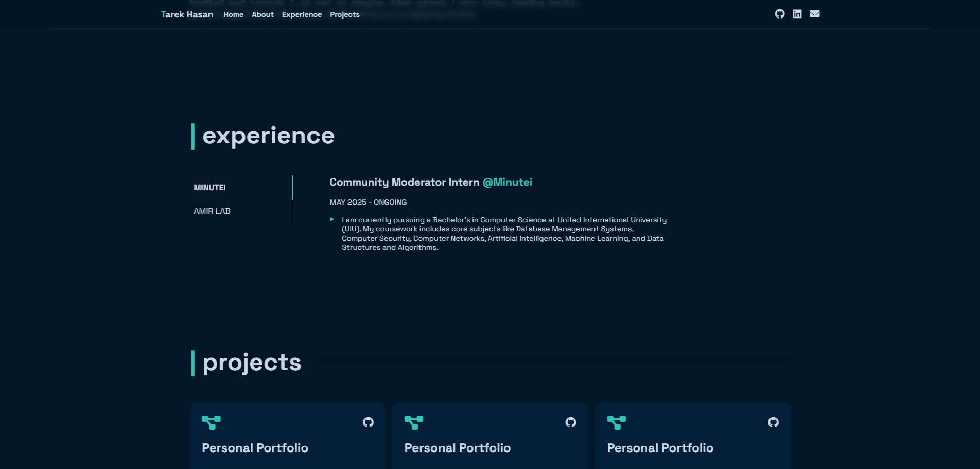Click the Tarek Hasan site logo

click(x=187, y=14)
